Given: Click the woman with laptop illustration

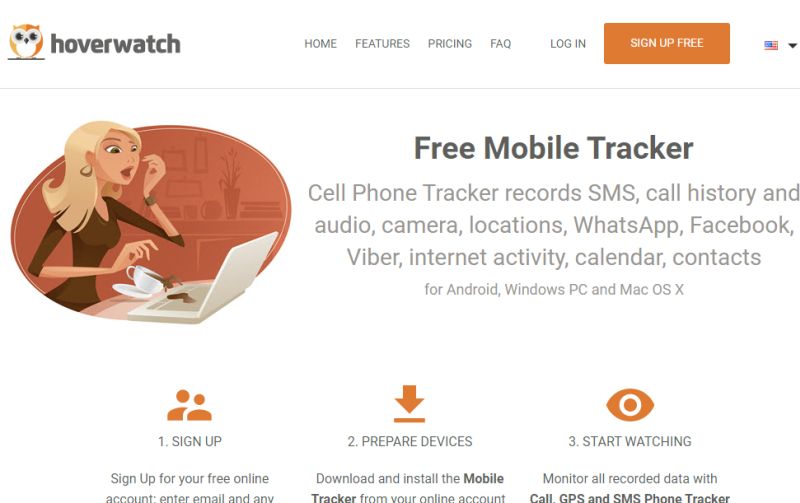Looking at the screenshot, I should 151,222.
